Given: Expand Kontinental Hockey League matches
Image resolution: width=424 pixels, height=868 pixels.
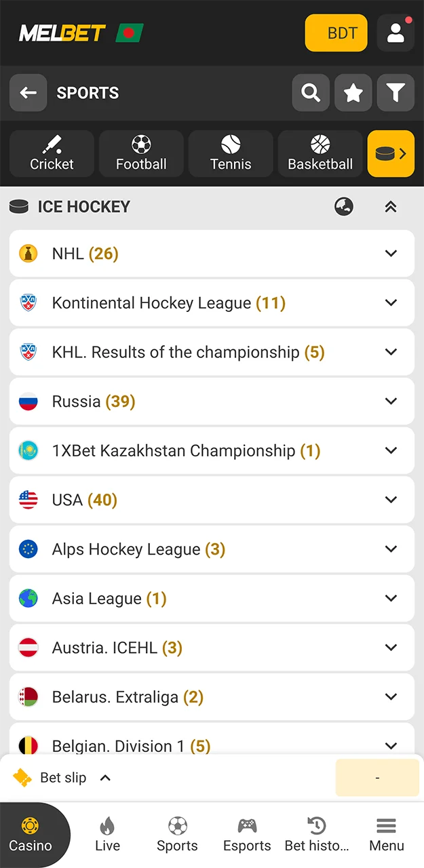Looking at the screenshot, I should coord(391,303).
